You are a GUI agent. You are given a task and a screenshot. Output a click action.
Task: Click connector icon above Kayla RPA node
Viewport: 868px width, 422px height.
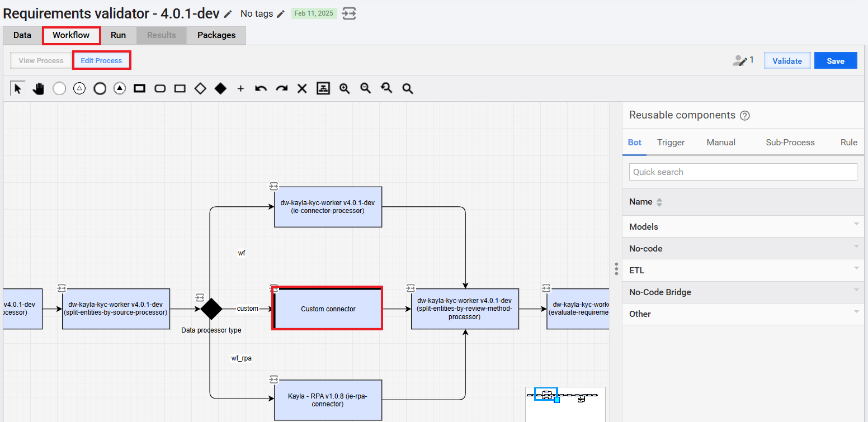[x=273, y=380]
